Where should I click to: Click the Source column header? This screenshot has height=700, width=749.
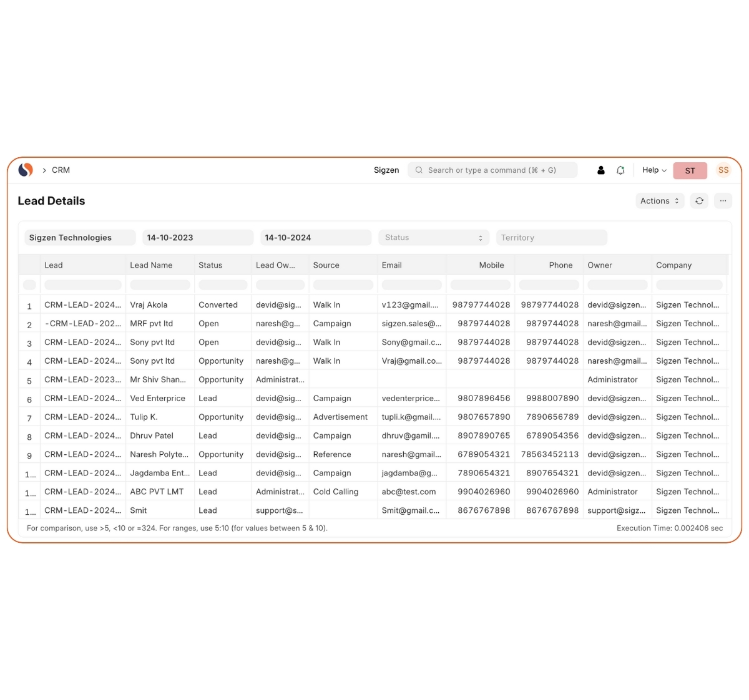326,265
